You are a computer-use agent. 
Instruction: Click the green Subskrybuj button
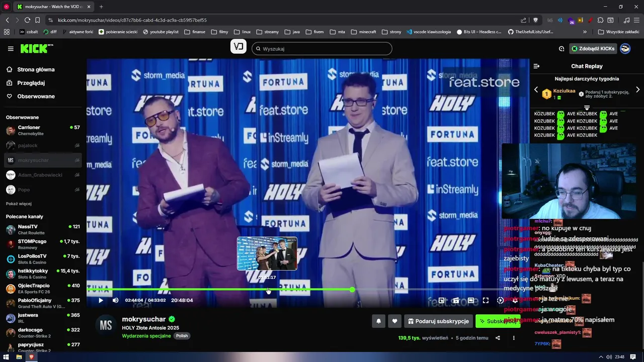point(498,321)
